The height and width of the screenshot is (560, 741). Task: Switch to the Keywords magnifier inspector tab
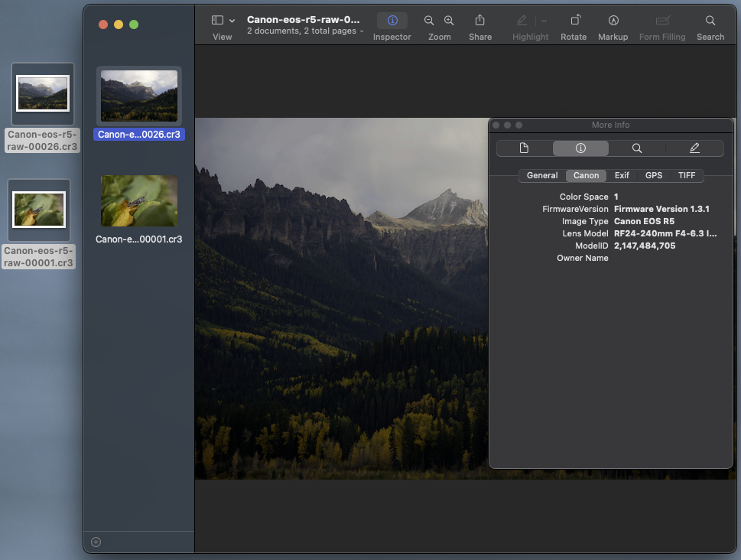pyautogui.click(x=636, y=148)
